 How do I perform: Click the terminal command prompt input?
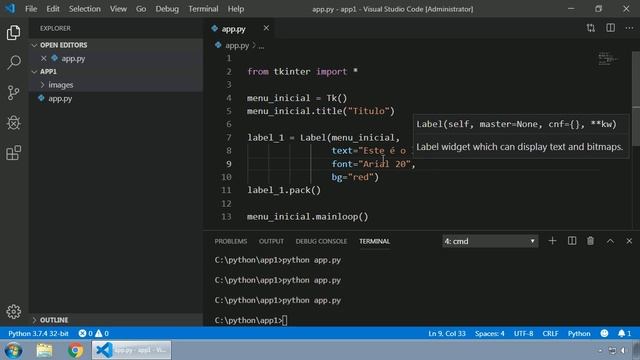tap(284, 320)
